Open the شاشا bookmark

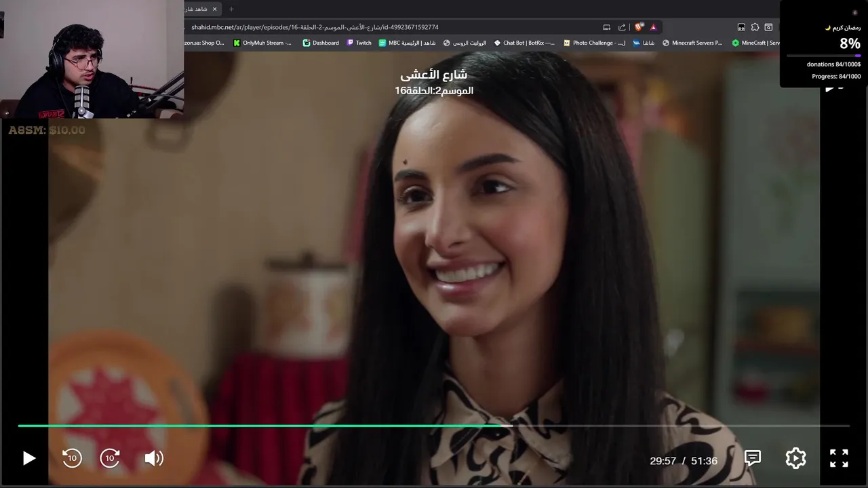click(x=644, y=43)
